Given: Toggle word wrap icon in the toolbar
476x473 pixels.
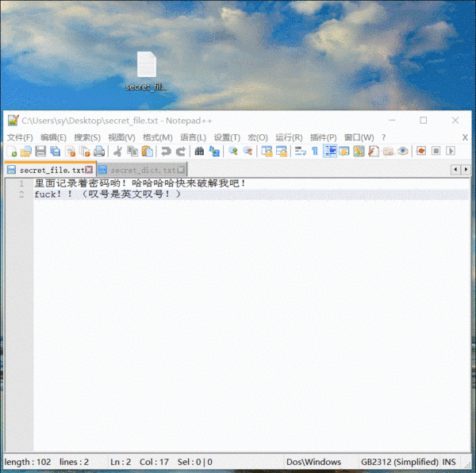Looking at the screenshot, I should click(301, 151).
